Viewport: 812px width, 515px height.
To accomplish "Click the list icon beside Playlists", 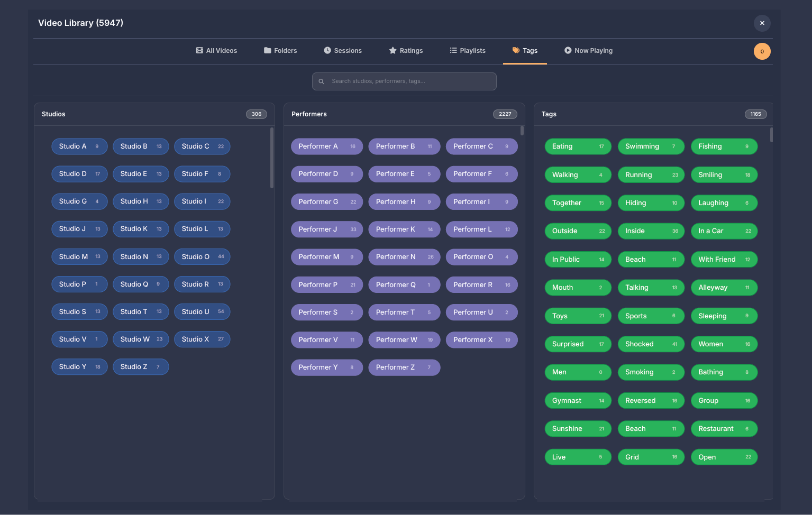I will point(453,51).
